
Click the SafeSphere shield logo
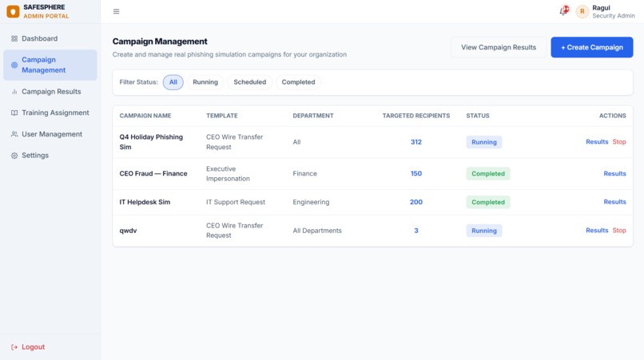click(13, 11)
